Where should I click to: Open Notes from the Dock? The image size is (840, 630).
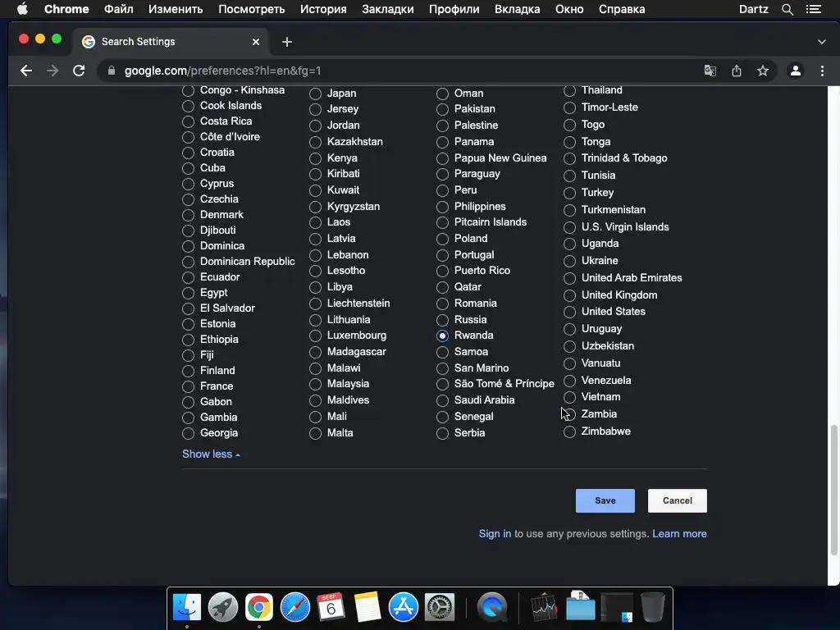(x=367, y=608)
